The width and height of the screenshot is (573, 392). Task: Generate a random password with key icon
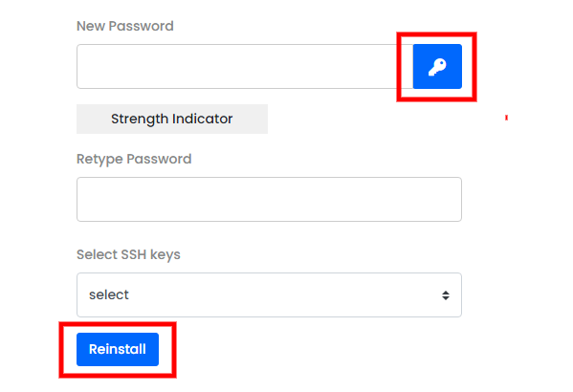click(437, 67)
